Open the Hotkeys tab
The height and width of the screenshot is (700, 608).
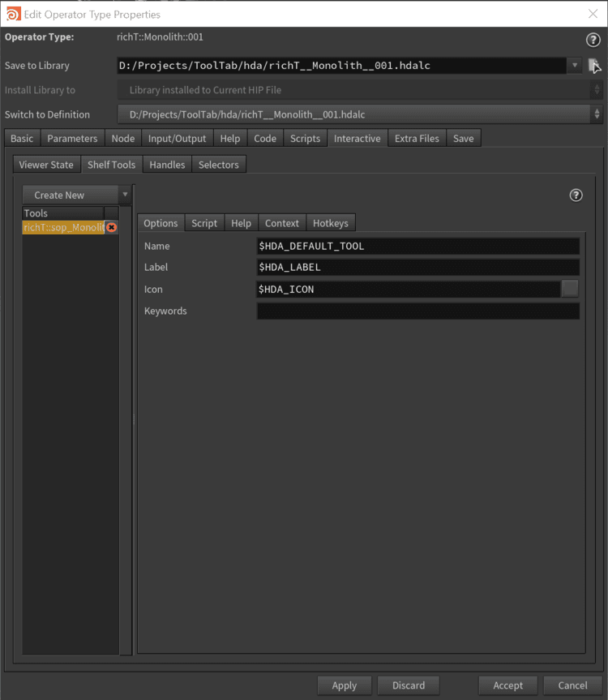[x=331, y=223]
